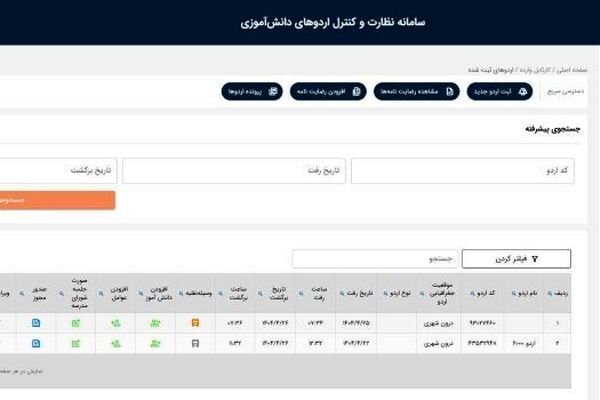Click gray bus vehicle icon in row 2
Image resolution: width=600 pixels, height=400 pixels.
click(x=195, y=343)
